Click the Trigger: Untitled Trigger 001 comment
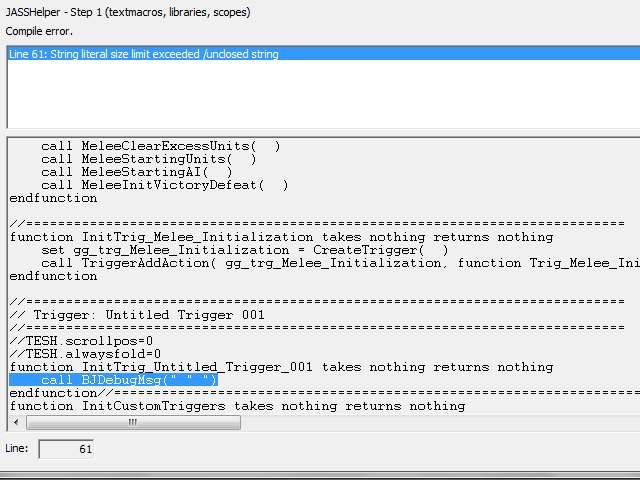The width and height of the screenshot is (640, 480). [137, 315]
